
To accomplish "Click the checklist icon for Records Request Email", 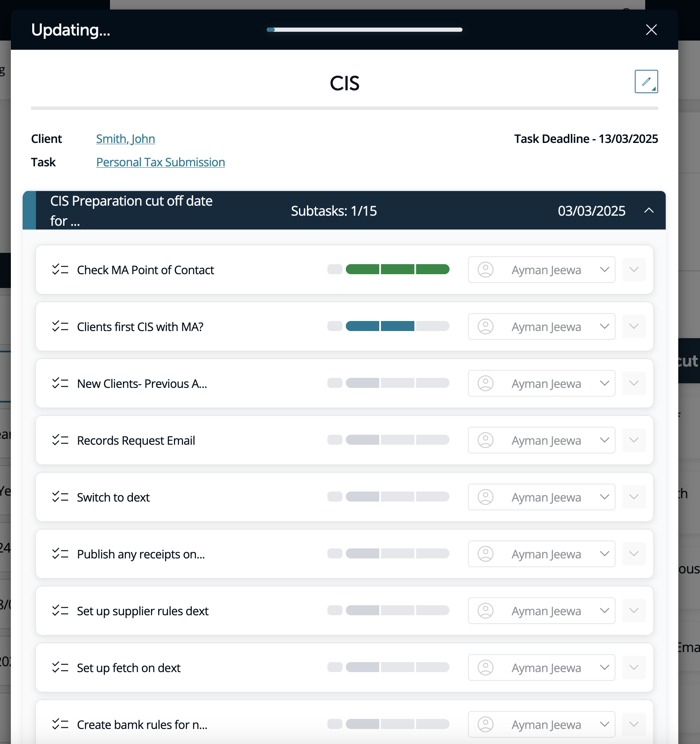I will tap(60, 440).
